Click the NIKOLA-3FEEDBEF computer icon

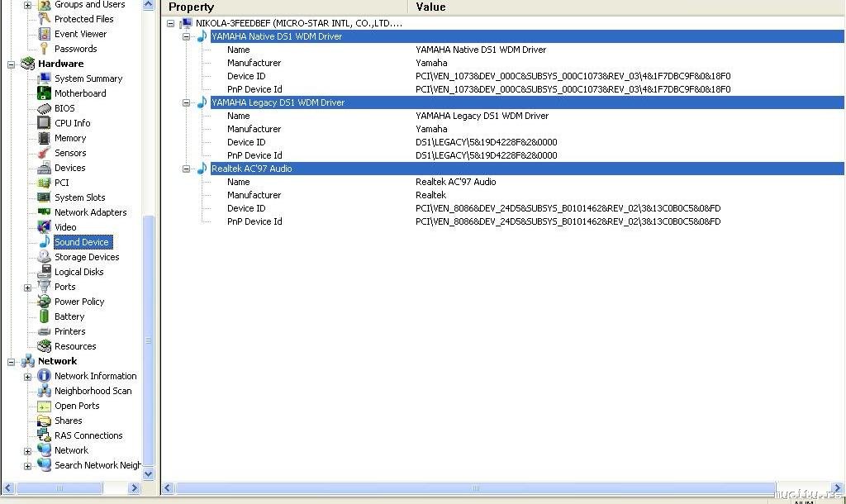(x=186, y=23)
